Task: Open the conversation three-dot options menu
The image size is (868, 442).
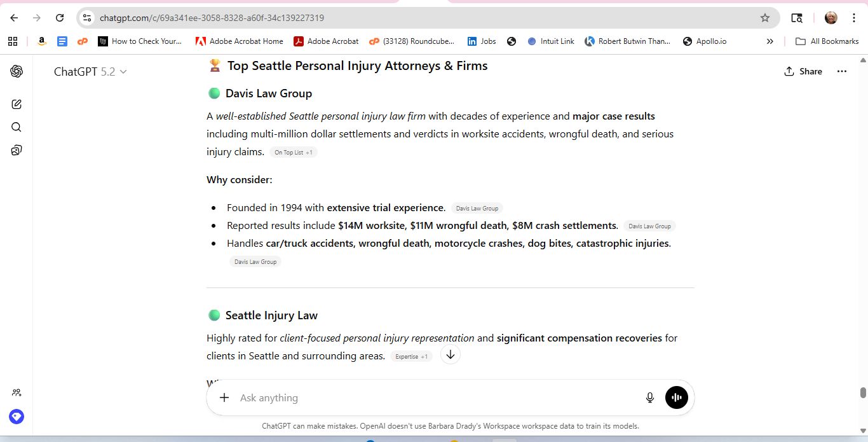Action: click(842, 71)
